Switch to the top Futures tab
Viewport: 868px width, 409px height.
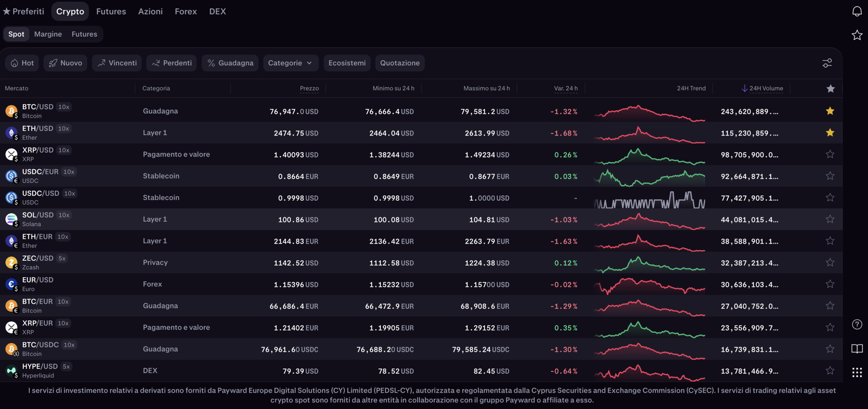(x=111, y=11)
